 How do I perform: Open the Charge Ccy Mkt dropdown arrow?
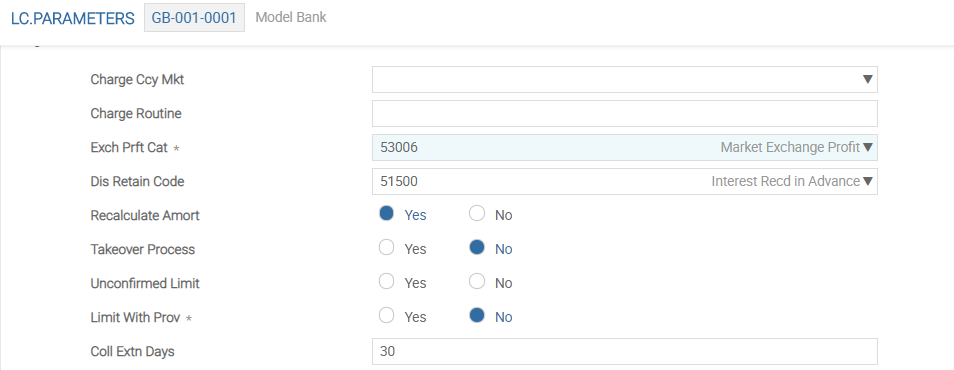[x=868, y=80]
